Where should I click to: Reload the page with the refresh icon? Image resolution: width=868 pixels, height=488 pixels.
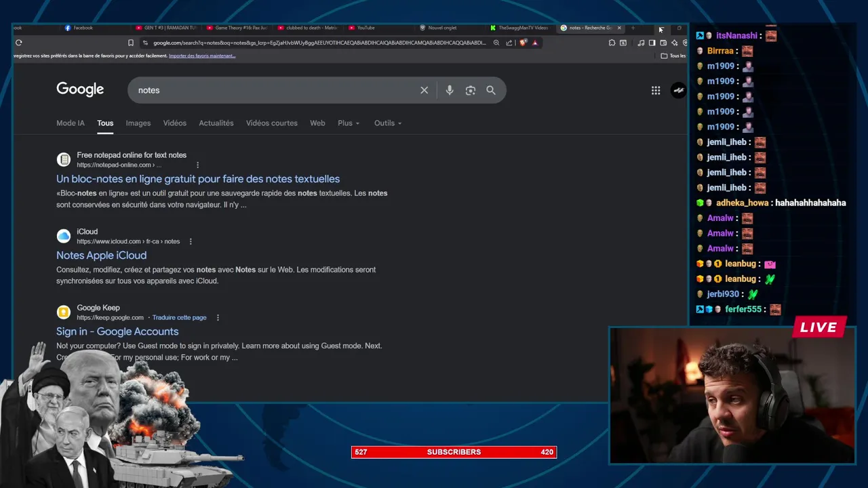click(x=18, y=43)
